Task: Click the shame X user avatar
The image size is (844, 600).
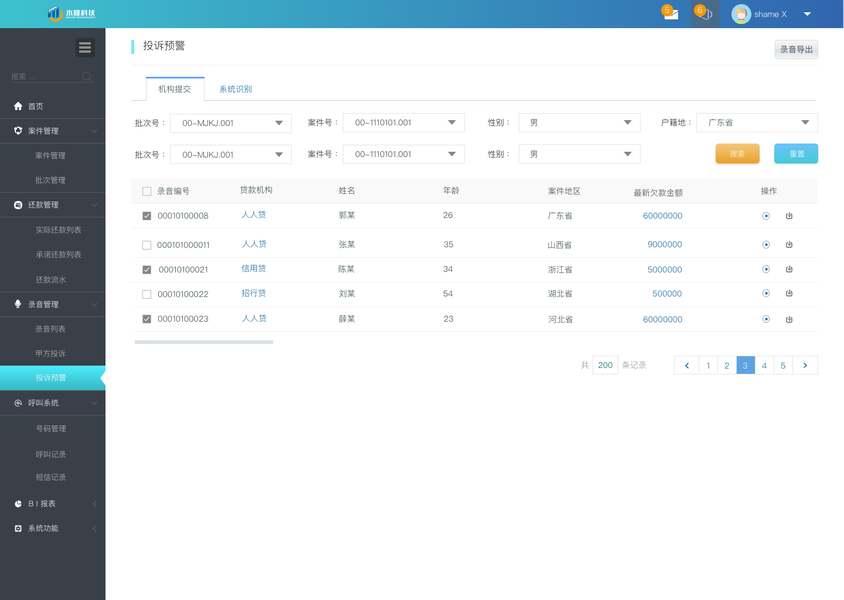Action: (x=741, y=14)
